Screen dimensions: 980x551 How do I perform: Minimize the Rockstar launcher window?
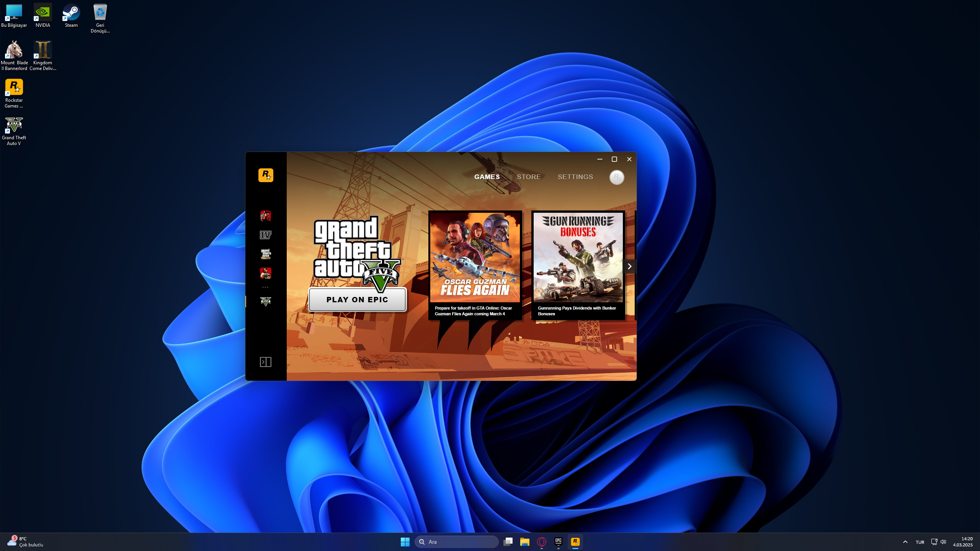(x=600, y=159)
